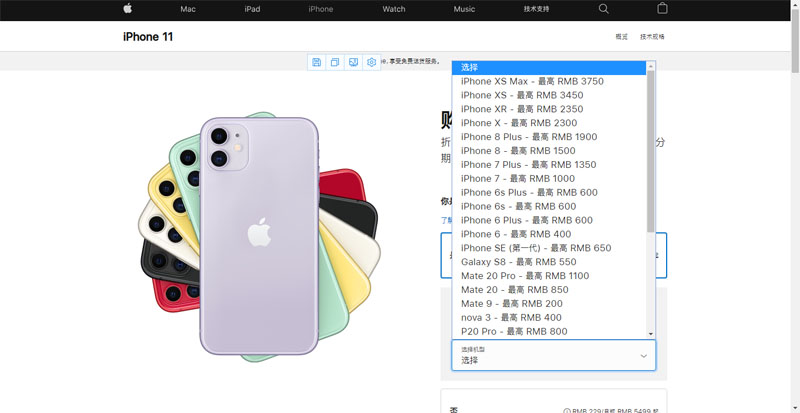800x413 pixels.
Task: Click the dropdown list scrollbar thumb
Action: tap(651, 151)
